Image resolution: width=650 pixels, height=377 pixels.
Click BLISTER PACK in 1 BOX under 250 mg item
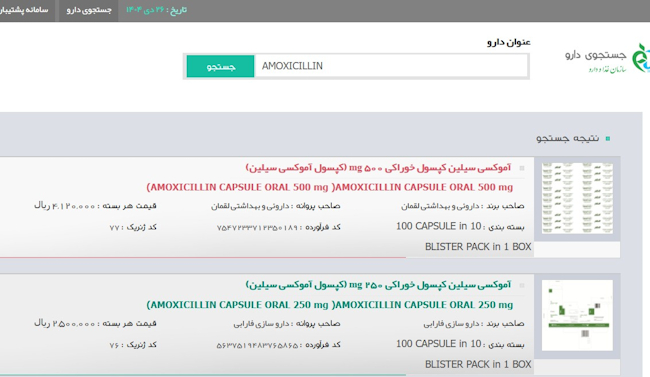[478, 364]
